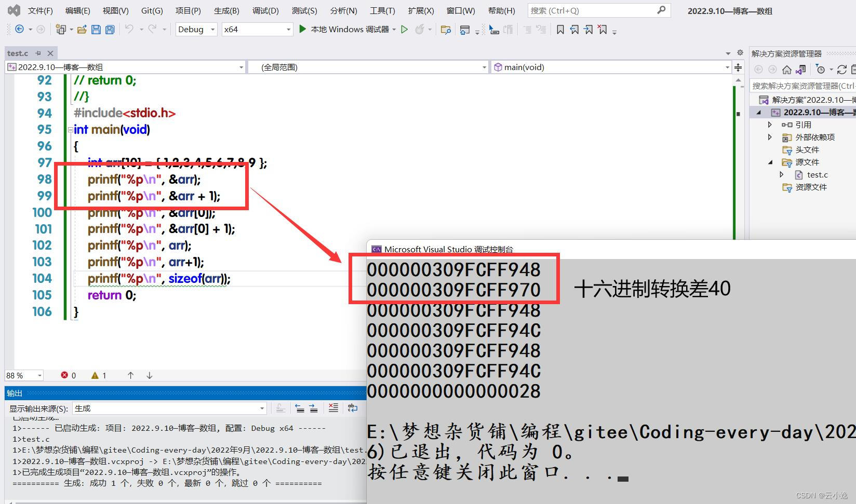This screenshot has height=504, width=856.
Task: Pin the test.c tab
Action: coord(38,53)
